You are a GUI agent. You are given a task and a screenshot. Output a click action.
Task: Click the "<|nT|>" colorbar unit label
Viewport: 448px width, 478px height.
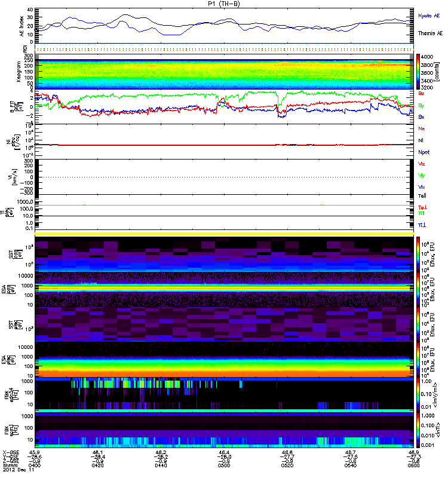[437, 430]
